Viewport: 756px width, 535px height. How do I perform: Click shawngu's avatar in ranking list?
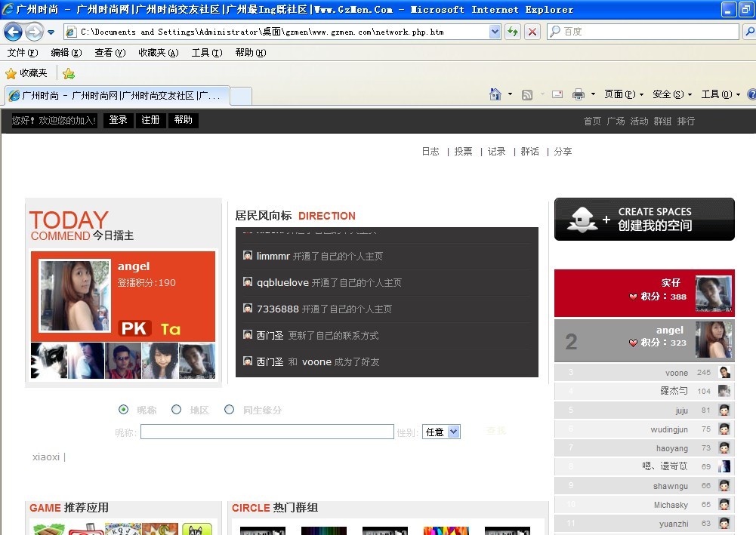coord(724,485)
